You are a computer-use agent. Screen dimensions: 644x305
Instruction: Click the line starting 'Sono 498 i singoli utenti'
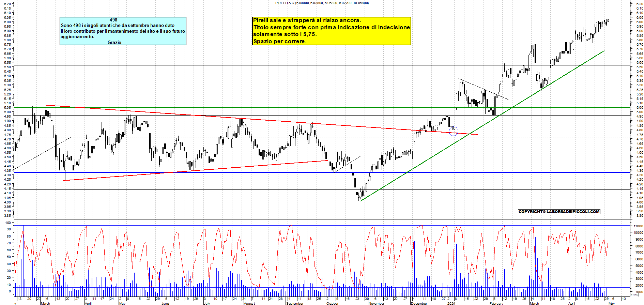click(118, 25)
